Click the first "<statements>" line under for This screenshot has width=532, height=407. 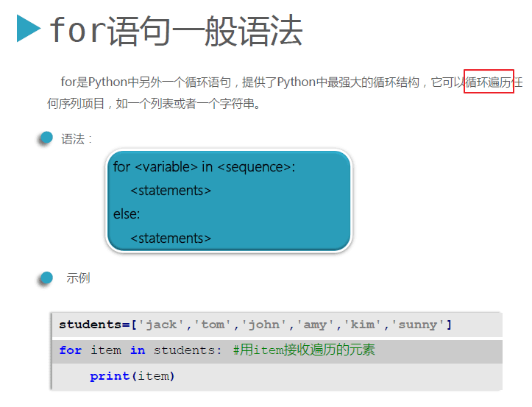pos(171,191)
